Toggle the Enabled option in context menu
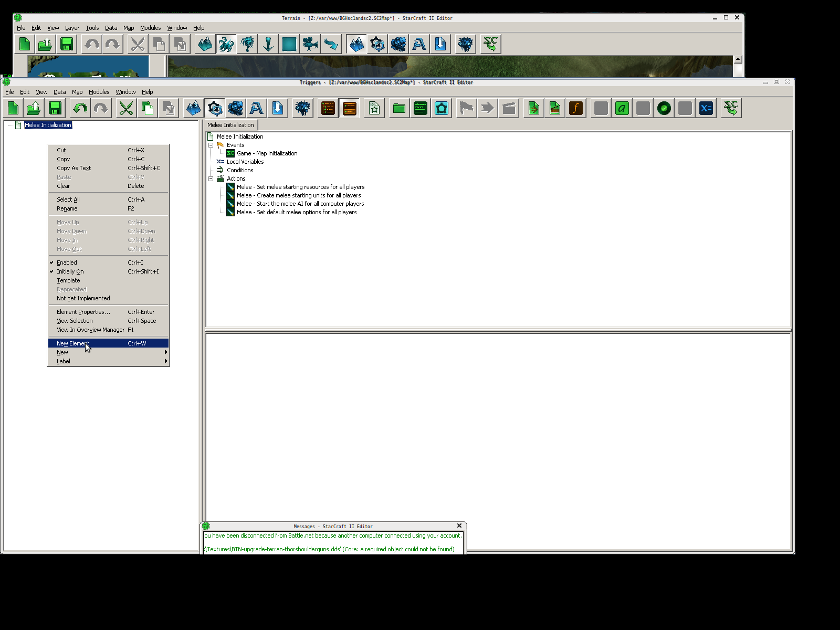Screen dimensions: 840x630 click(x=108, y=262)
